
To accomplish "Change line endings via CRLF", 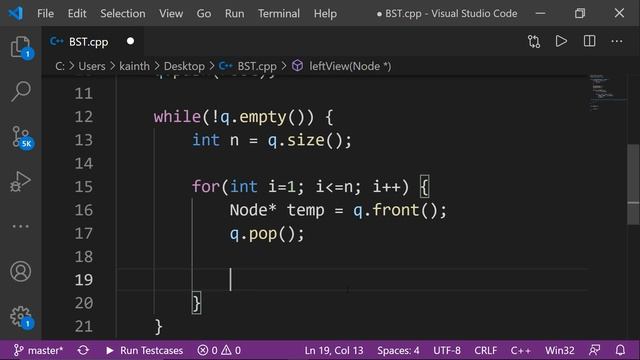I will (x=485, y=350).
